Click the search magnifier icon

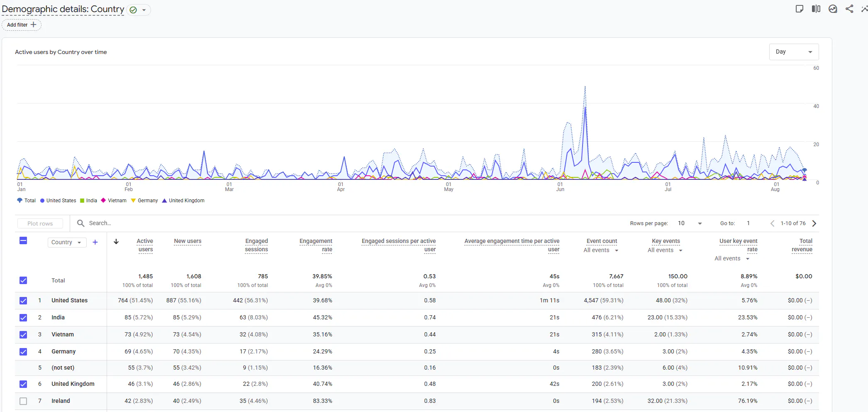[x=80, y=223]
